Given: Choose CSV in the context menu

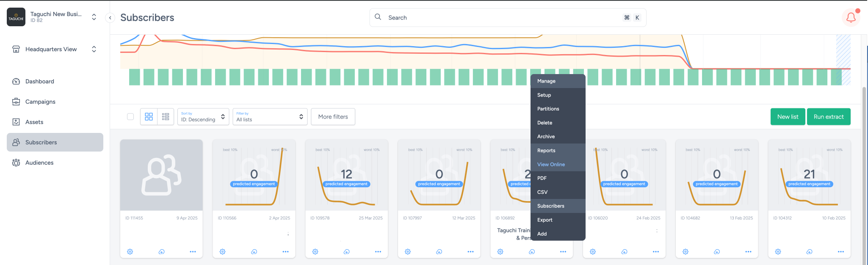Looking at the screenshot, I should [542, 192].
